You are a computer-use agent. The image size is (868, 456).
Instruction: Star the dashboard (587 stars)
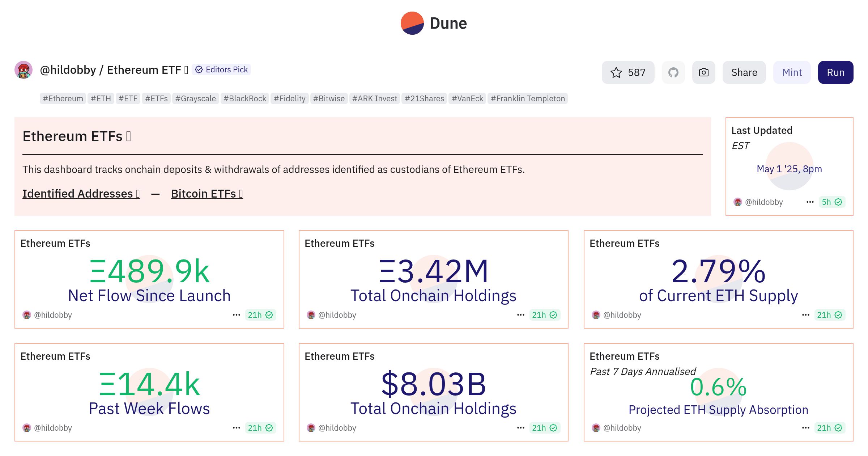click(x=628, y=72)
